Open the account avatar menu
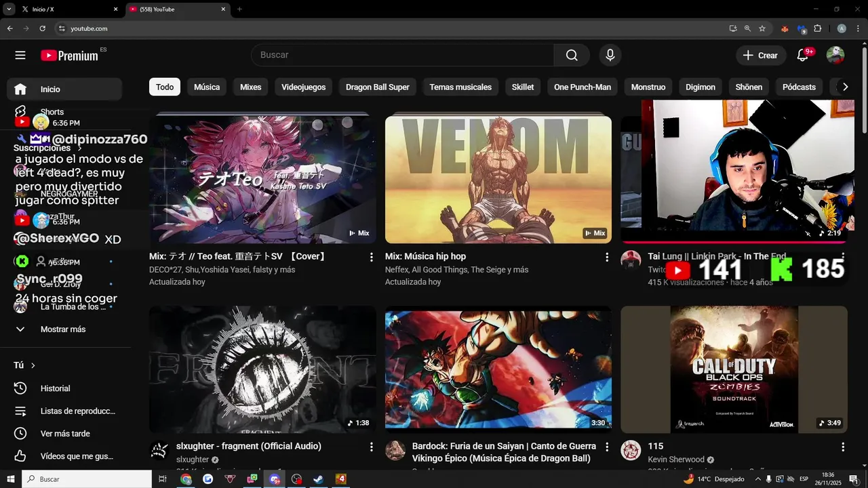 tap(835, 56)
